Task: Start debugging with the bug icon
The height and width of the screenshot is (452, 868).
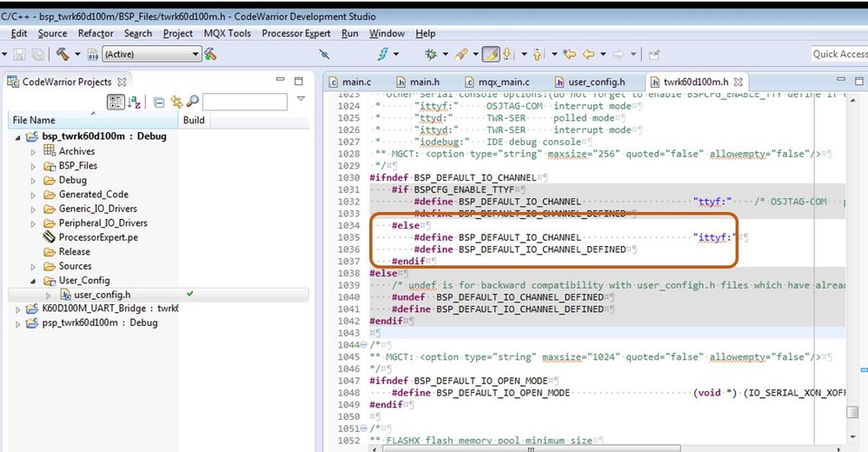Action: pyautogui.click(x=431, y=54)
